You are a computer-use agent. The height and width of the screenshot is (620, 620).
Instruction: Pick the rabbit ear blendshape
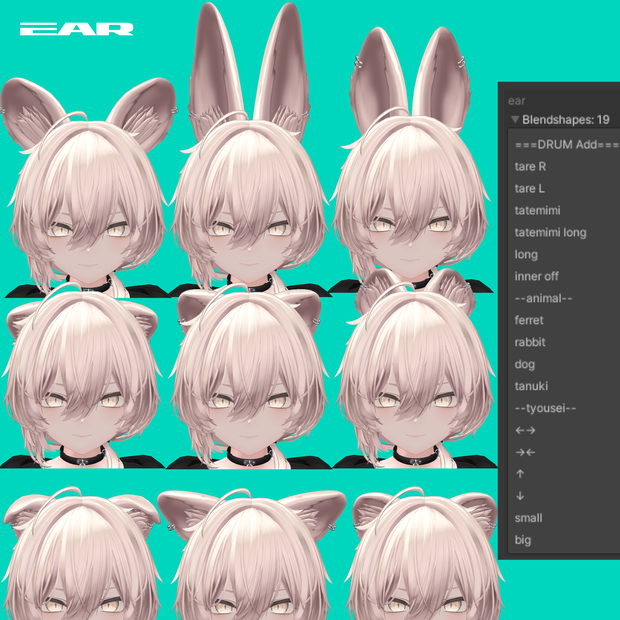click(x=530, y=342)
